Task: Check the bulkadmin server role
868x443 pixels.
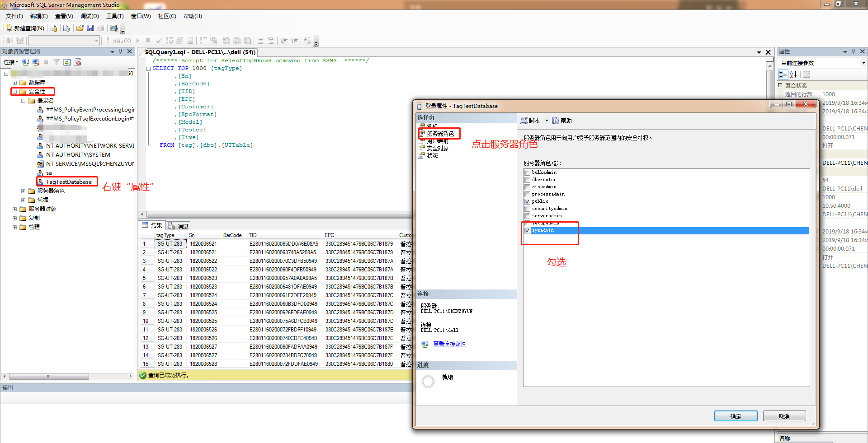Action: [527, 173]
